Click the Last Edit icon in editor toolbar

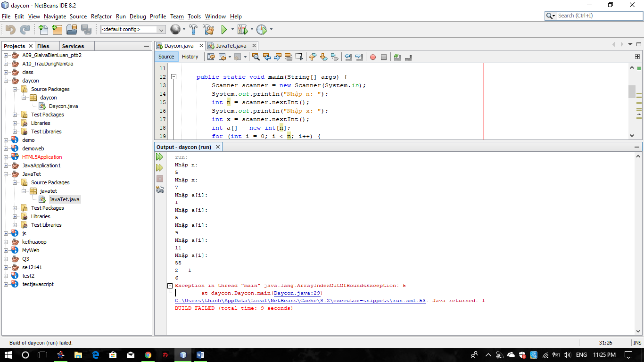pyautogui.click(x=211, y=57)
